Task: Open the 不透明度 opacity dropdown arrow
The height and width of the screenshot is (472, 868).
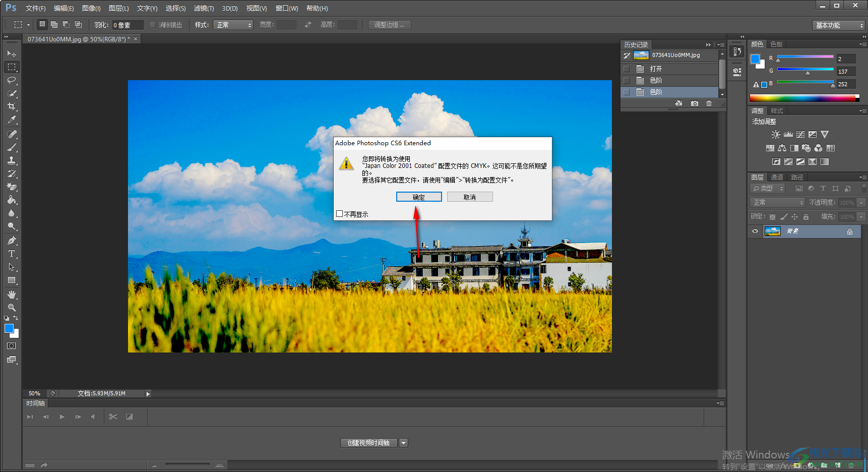Action: [x=861, y=203]
